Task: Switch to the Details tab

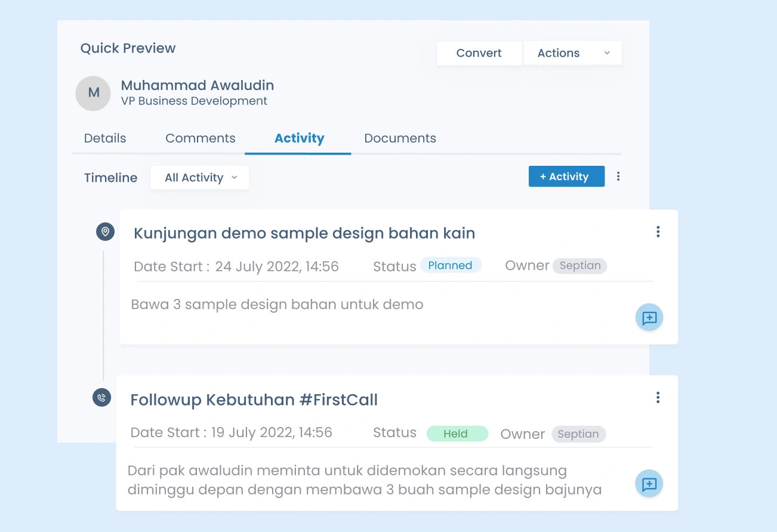Action: coord(105,138)
